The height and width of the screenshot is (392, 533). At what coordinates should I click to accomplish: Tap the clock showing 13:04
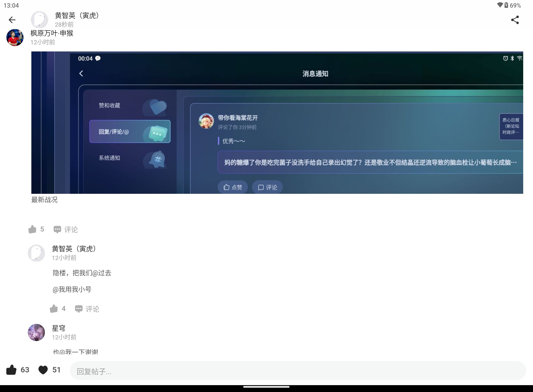pyautogui.click(x=11, y=5)
